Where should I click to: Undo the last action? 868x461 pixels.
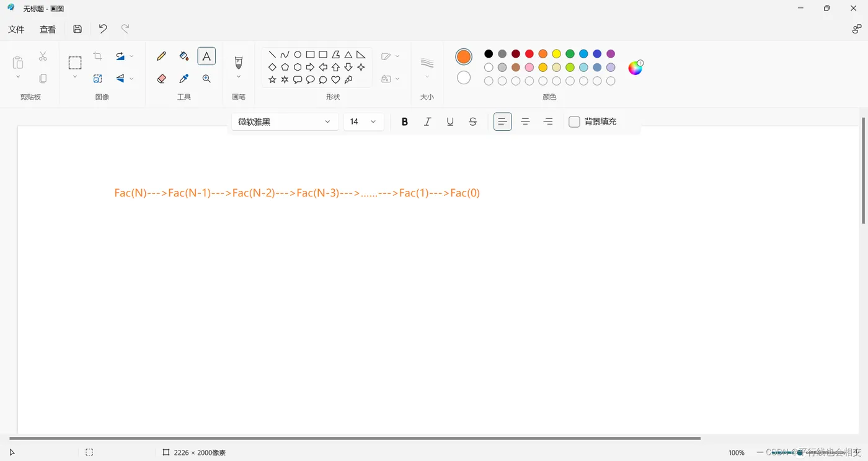pyautogui.click(x=103, y=29)
